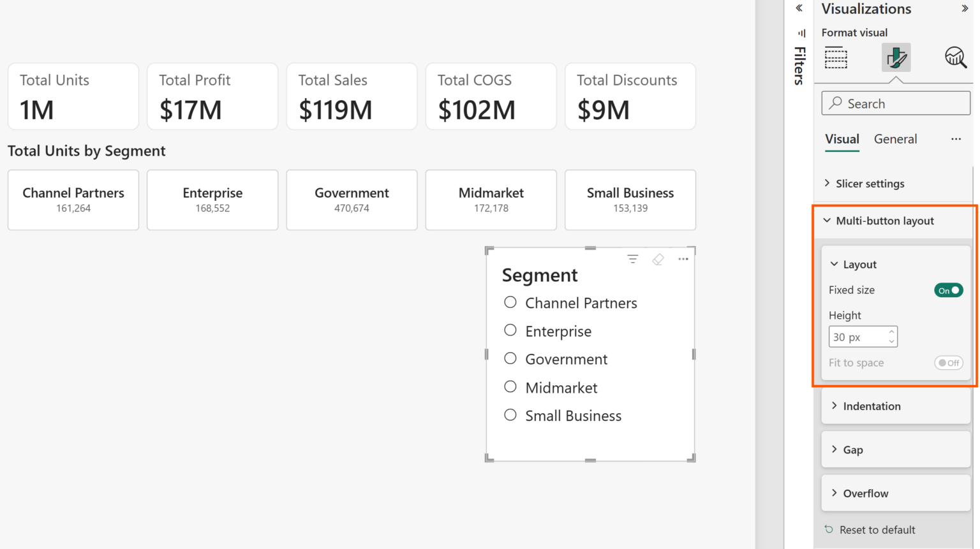This screenshot has width=980, height=549.
Task: Open slicer More options ellipsis
Action: click(x=683, y=259)
